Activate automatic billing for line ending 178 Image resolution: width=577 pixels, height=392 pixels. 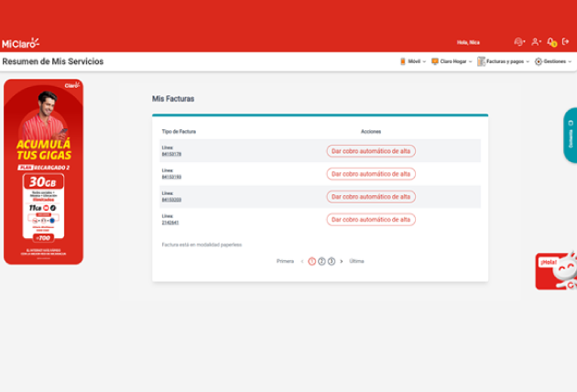[x=371, y=151]
